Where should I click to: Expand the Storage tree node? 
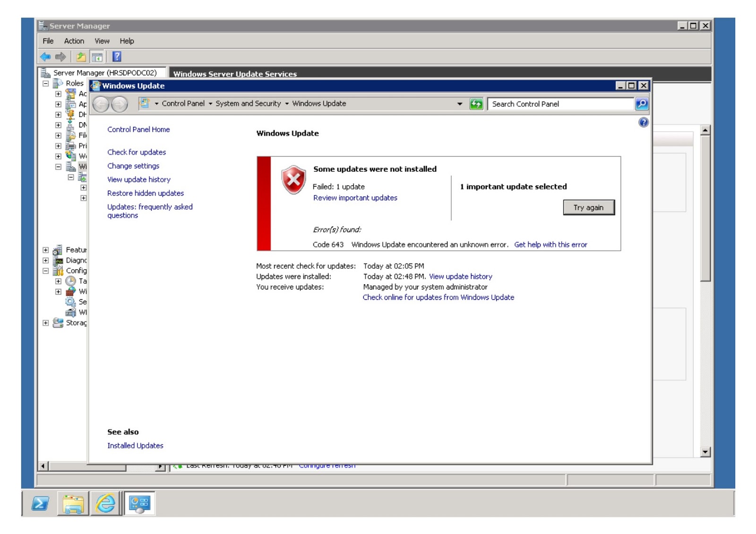point(46,323)
